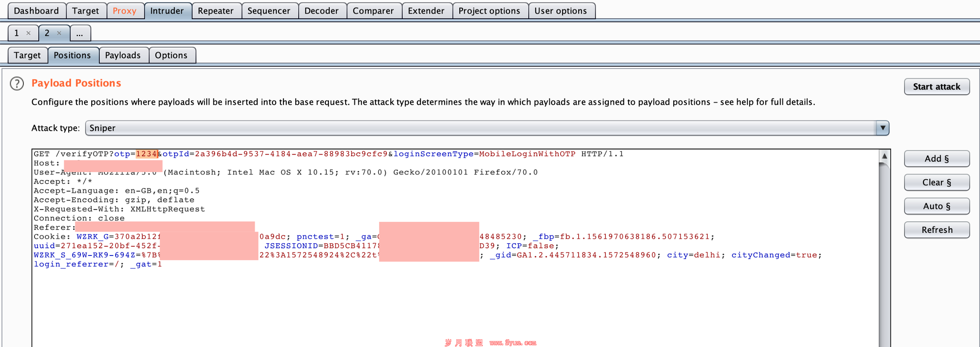Click the otpId parameter value in request
This screenshot has height=347, width=980.
click(291, 154)
